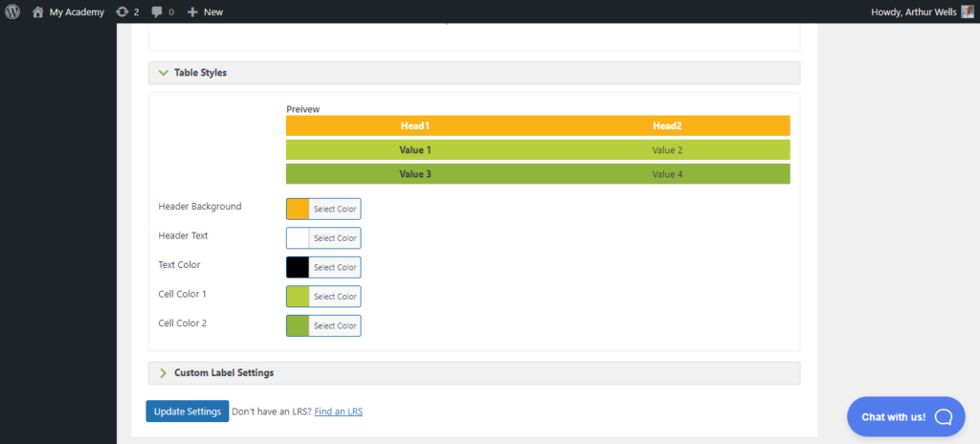Open My Academy site menu
This screenshot has width=980, height=444.
point(68,11)
